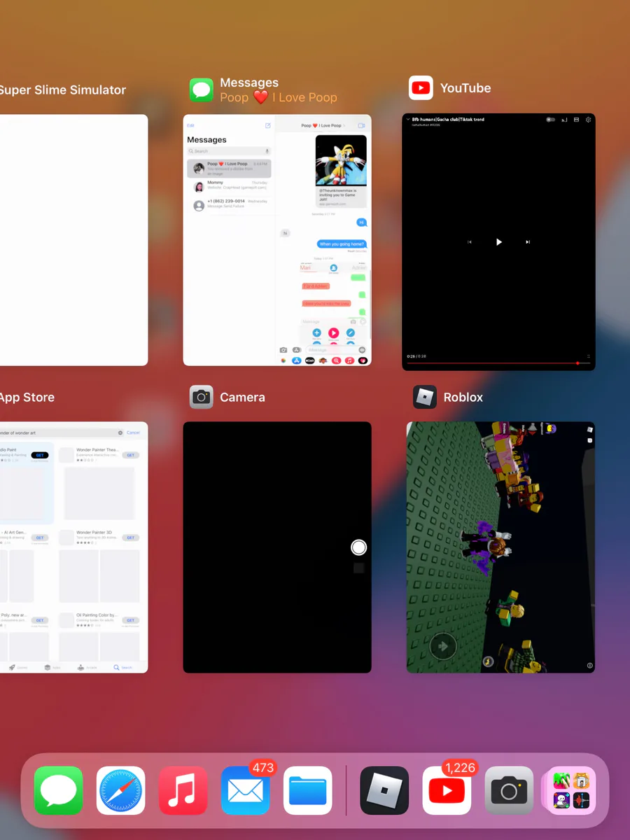Tap the camera icon beside the Messages text field
The width and height of the screenshot is (630, 840).
[x=283, y=350]
